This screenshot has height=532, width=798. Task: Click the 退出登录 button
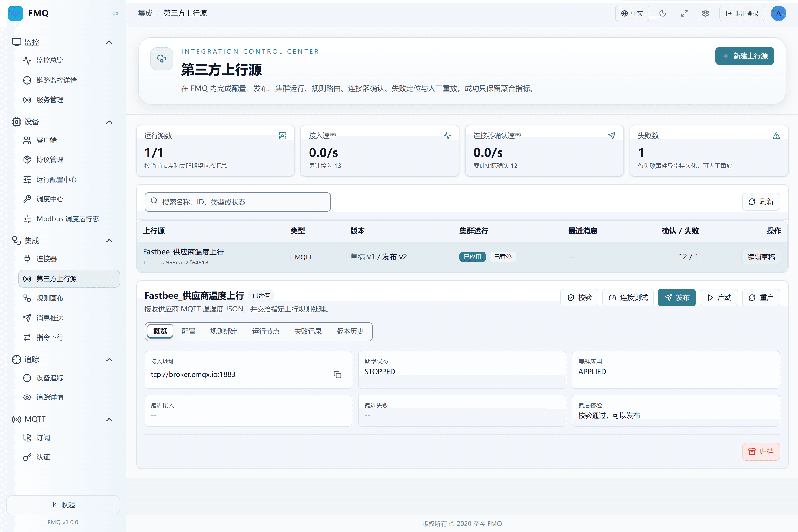tap(742, 13)
